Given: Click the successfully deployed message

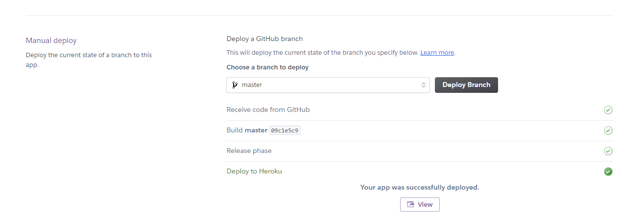Looking at the screenshot, I should pyautogui.click(x=420, y=187).
